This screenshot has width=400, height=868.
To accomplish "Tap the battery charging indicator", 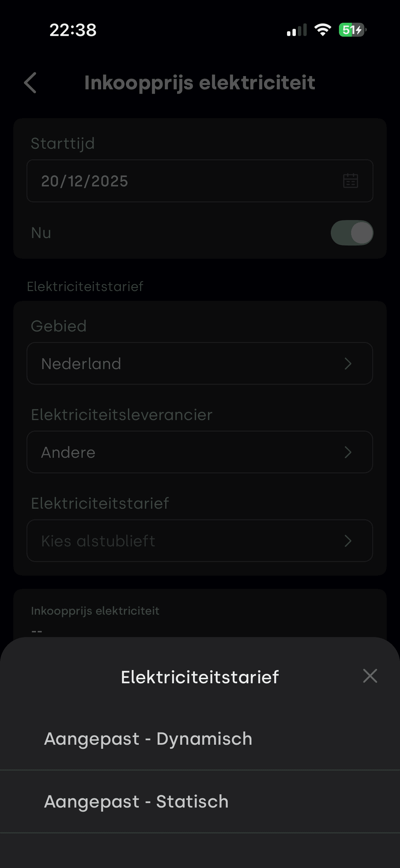I will (352, 30).
